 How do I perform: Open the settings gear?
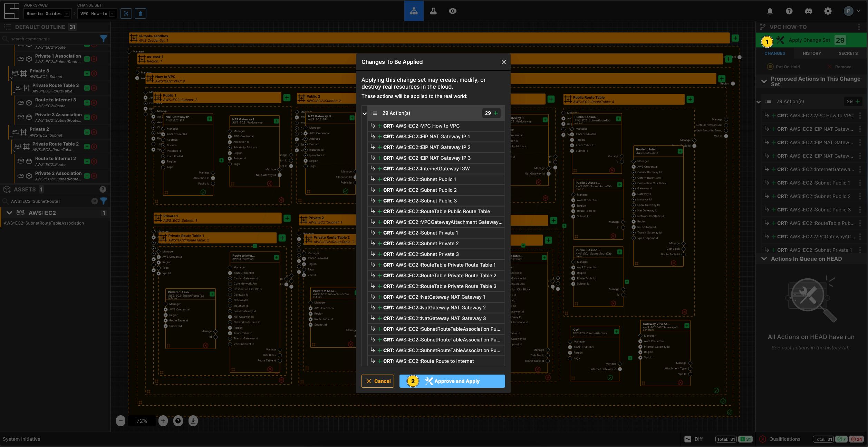point(828,11)
